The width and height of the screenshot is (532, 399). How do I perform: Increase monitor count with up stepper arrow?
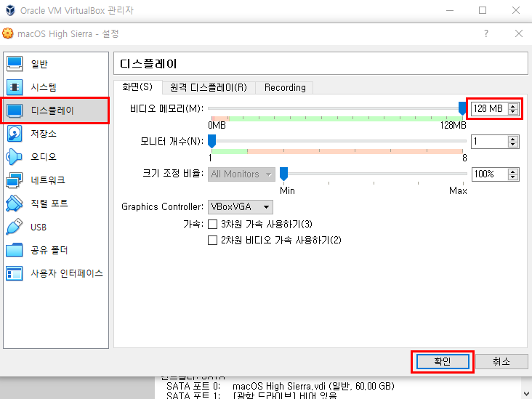(x=513, y=139)
